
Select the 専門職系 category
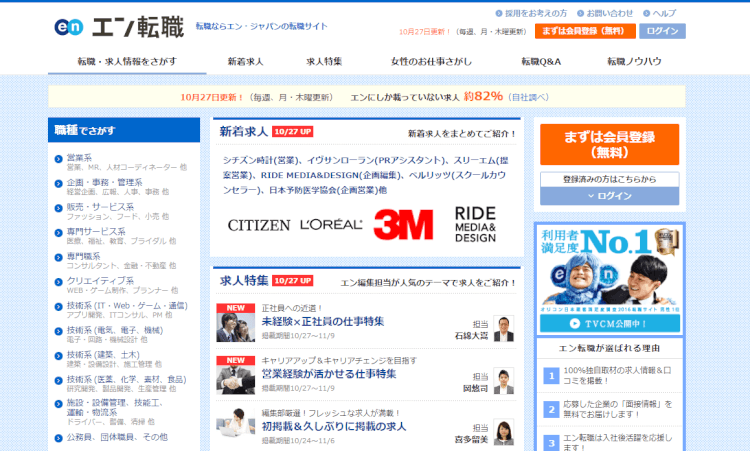click(84, 256)
